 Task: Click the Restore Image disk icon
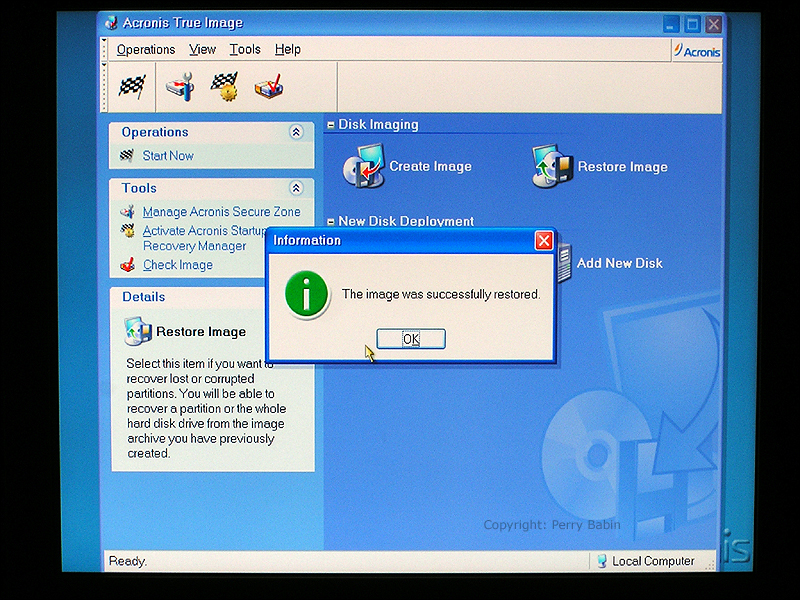[x=552, y=166]
